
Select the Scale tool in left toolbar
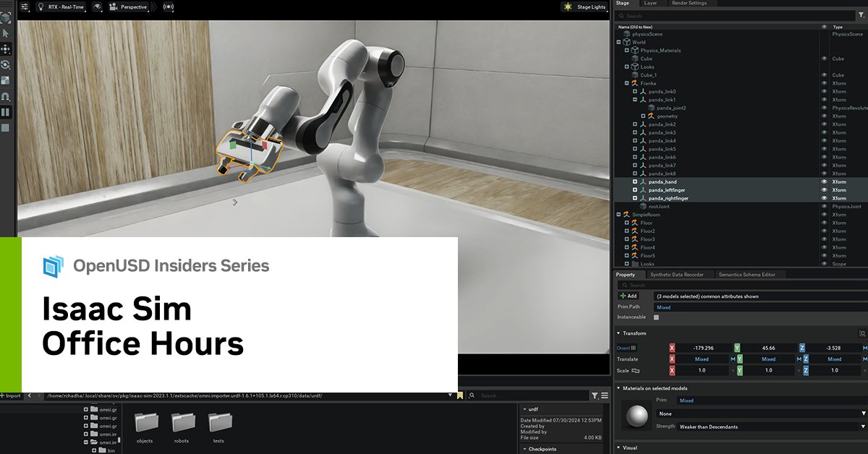[x=5, y=79]
